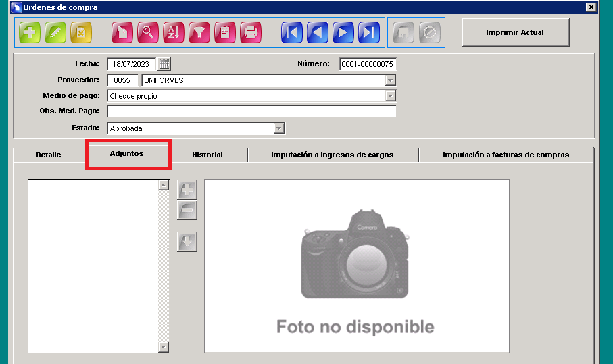Click the Ordenes de compra title bar icon
Viewport: 613px width, 364px height.
16,7
